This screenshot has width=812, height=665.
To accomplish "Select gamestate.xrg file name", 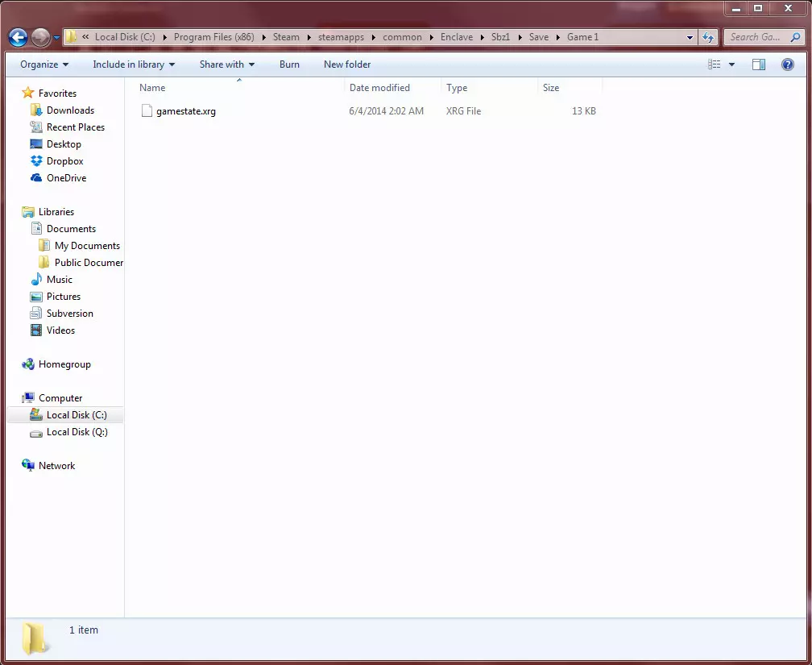I will [x=186, y=111].
